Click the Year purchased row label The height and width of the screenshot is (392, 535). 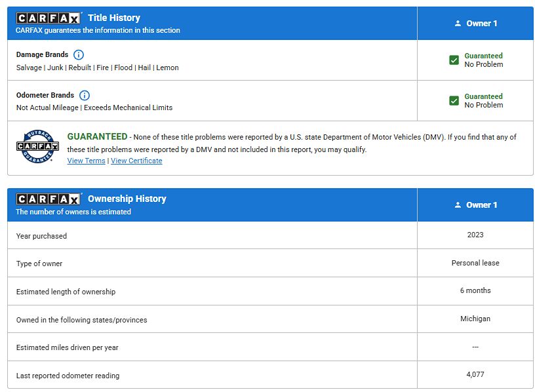[41, 236]
